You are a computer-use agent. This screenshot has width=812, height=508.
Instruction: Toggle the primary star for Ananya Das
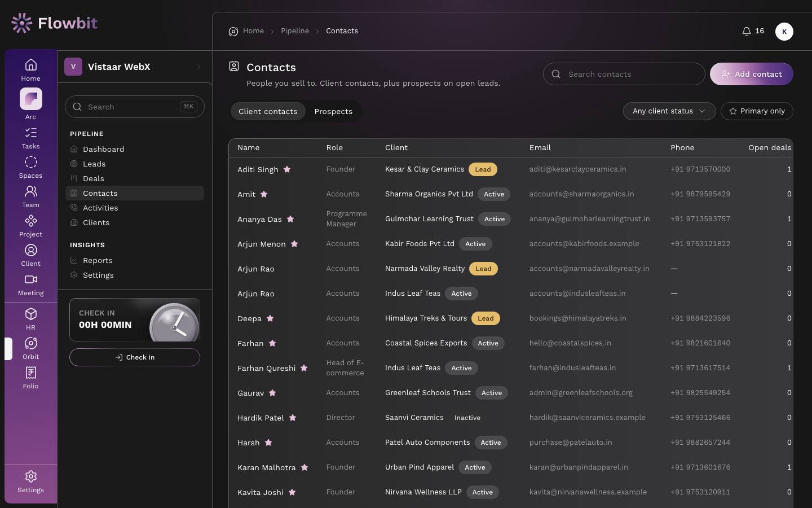pyautogui.click(x=290, y=219)
